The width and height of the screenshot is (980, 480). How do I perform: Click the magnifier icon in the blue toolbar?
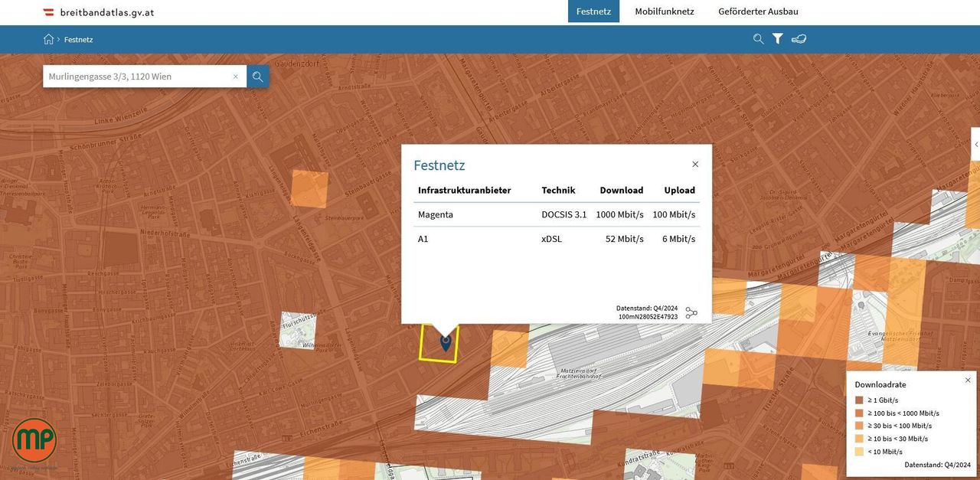coord(758,39)
